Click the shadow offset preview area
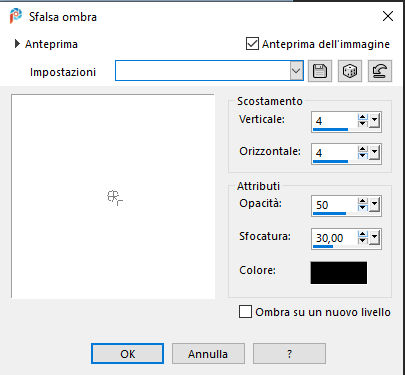This screenshot has height=375, width=405. (113, 196)
